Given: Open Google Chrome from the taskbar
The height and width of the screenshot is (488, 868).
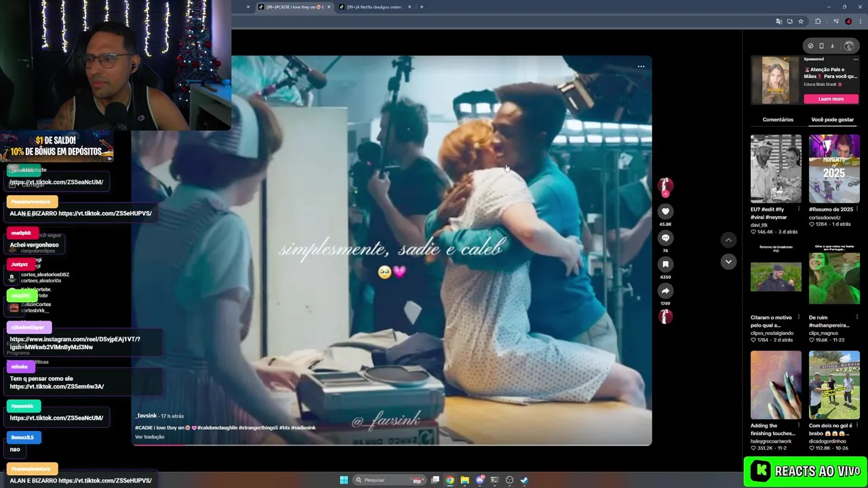Looking at the screenshot, I should [450, 480].
